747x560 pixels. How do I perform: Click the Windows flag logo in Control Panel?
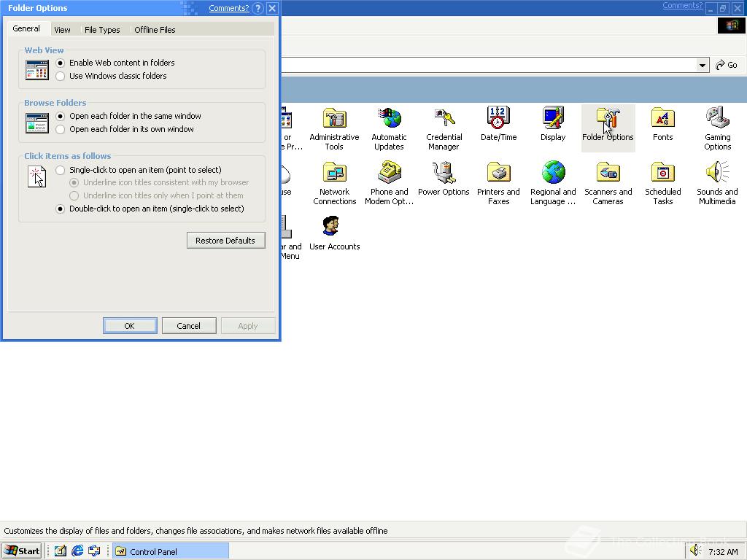click(x=731, y=26)
